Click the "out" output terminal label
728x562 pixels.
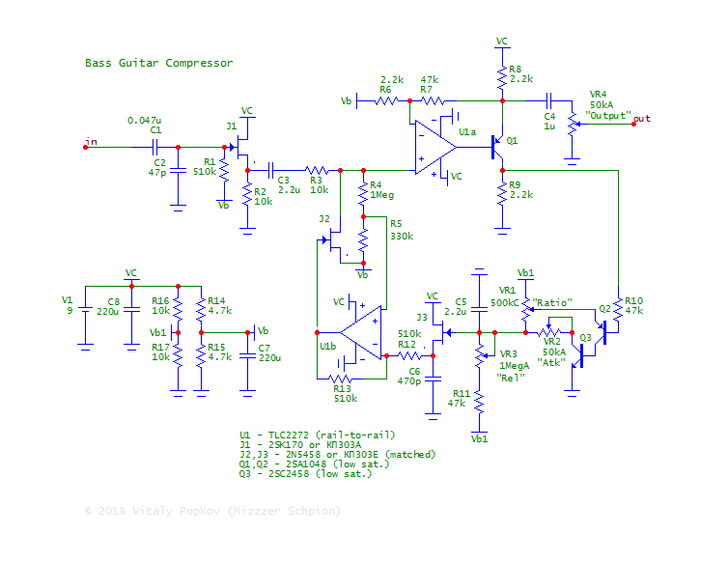[x=641, y=118]
